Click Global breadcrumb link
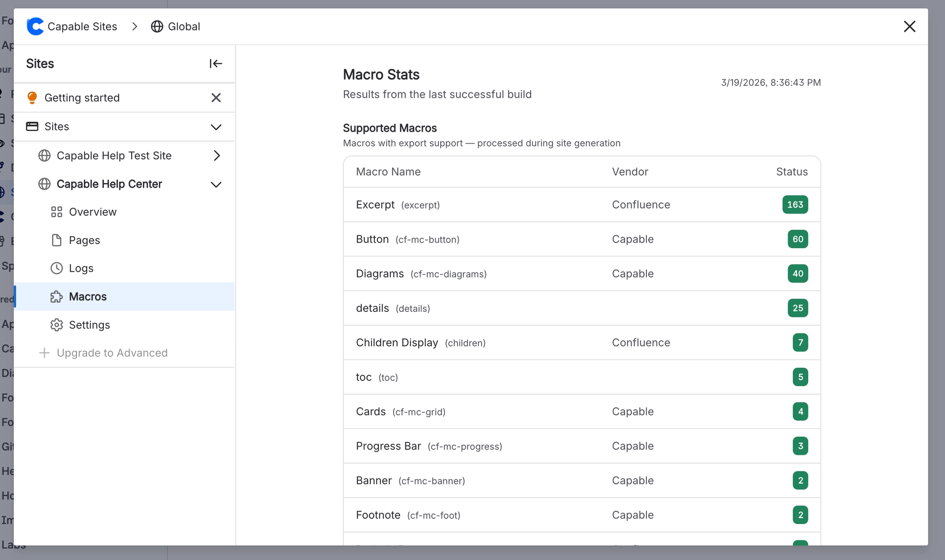Viewport: 945px width, 560px height. (x=184, y=26)
